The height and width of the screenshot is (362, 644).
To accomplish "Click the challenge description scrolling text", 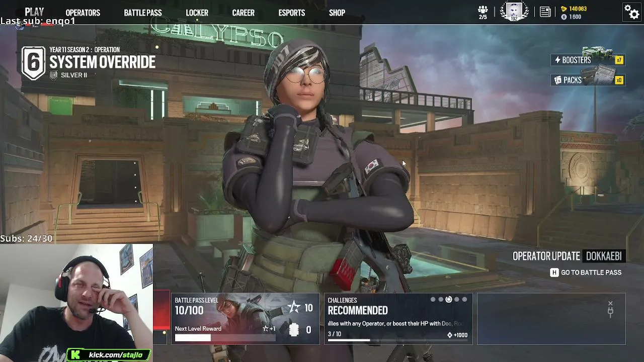I will [x=395, y=324].
